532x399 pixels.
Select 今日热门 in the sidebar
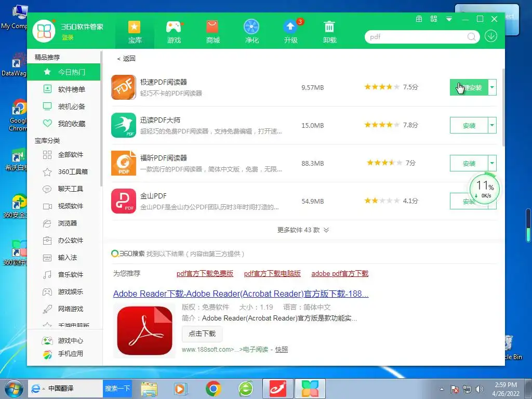click(x=64, y=72)
